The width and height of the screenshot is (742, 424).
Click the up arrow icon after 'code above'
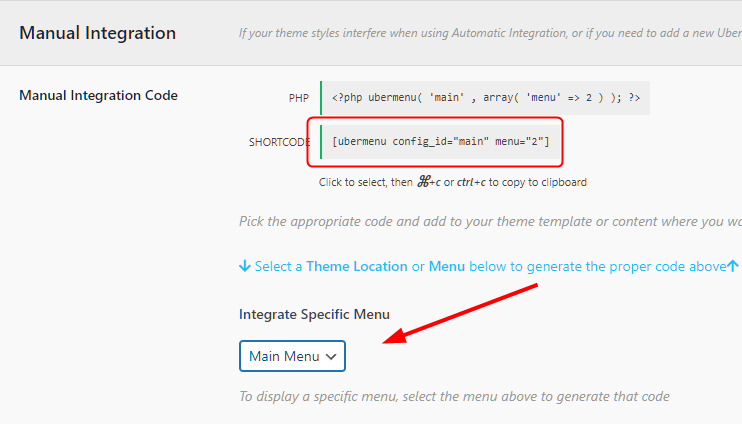733,267
